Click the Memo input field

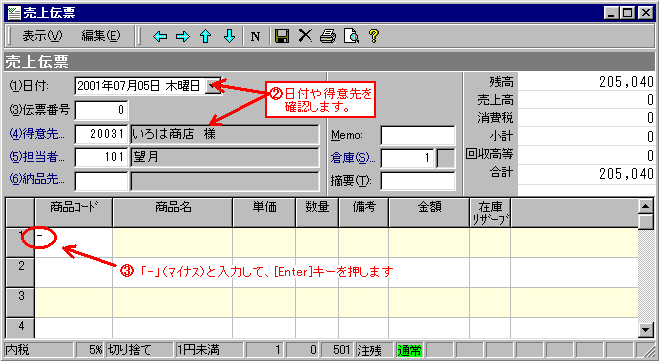pyautogui.click(x=418, y=135)
